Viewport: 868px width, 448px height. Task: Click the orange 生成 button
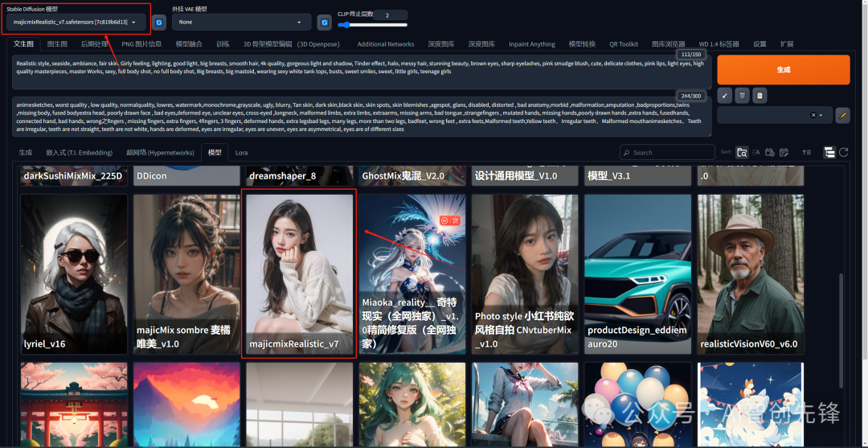point(784,70)
